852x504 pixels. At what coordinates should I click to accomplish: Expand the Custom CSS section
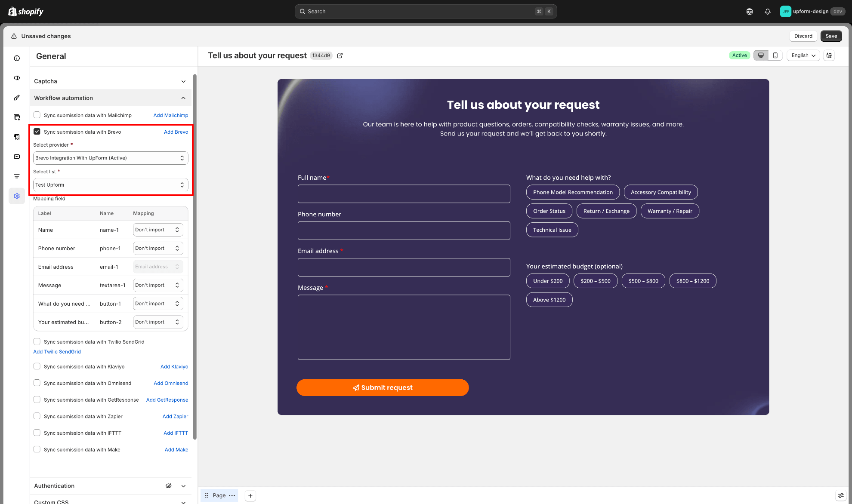[184, 501]
